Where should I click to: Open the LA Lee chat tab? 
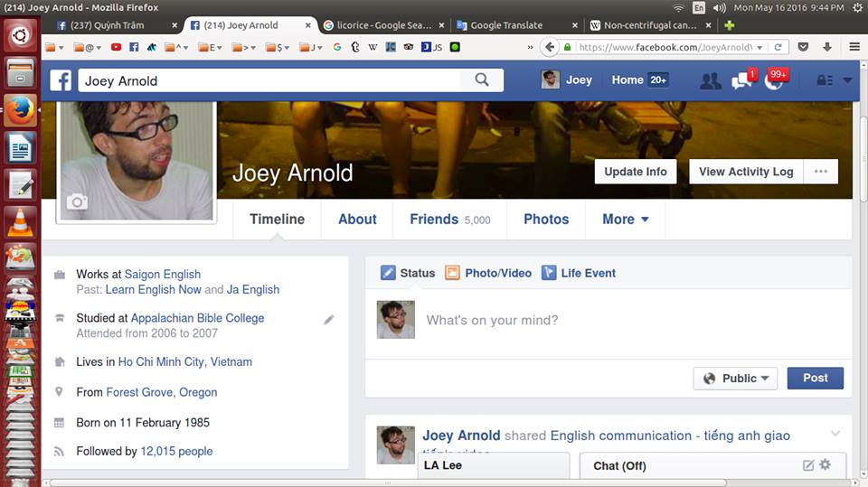coord(494,465)
